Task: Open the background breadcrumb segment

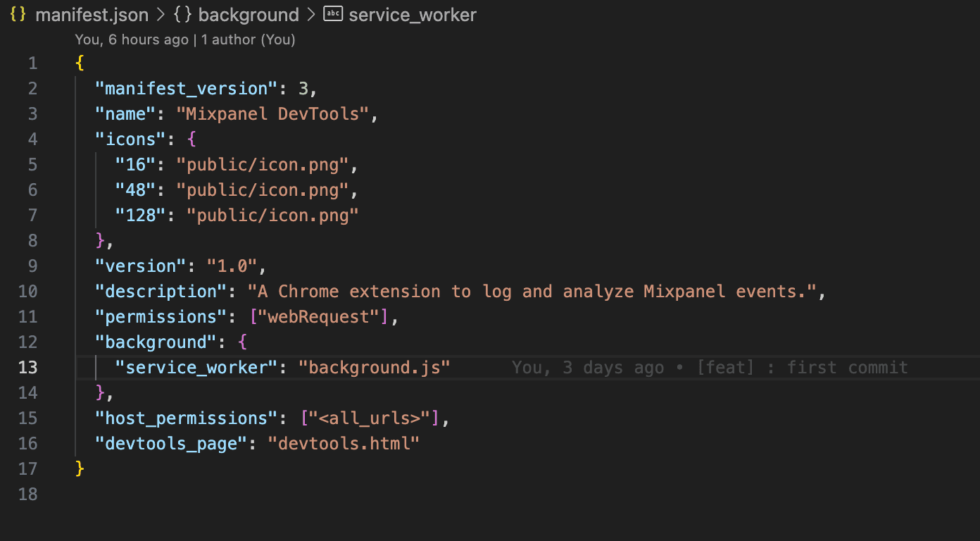Action: pyautogui.click(x=249, y=15)
